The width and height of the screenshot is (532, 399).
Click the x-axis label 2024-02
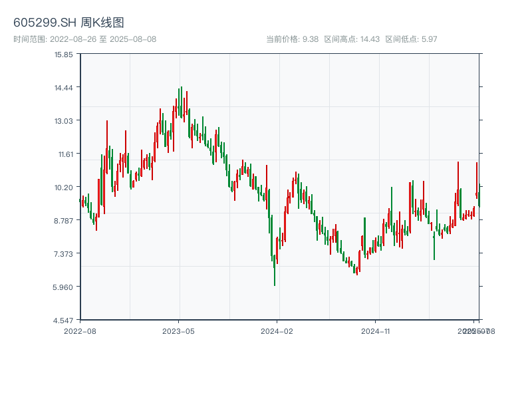(x=277, y=331)
